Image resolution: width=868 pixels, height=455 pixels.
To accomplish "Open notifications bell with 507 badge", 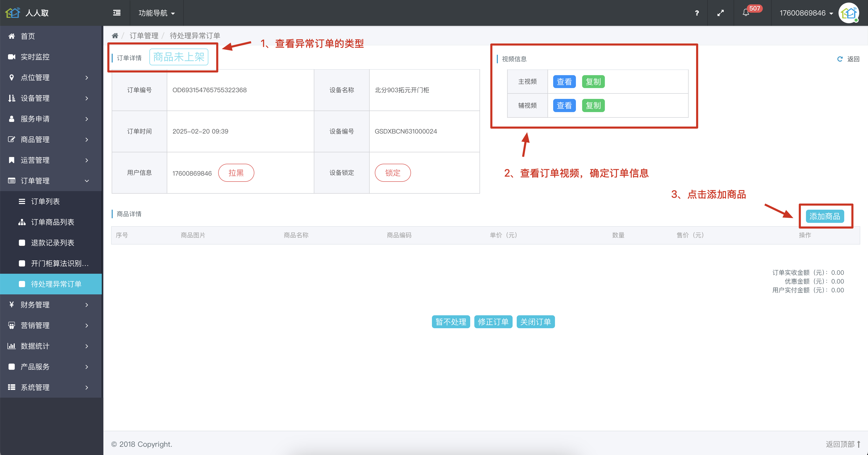I will (x=746, y=12).
